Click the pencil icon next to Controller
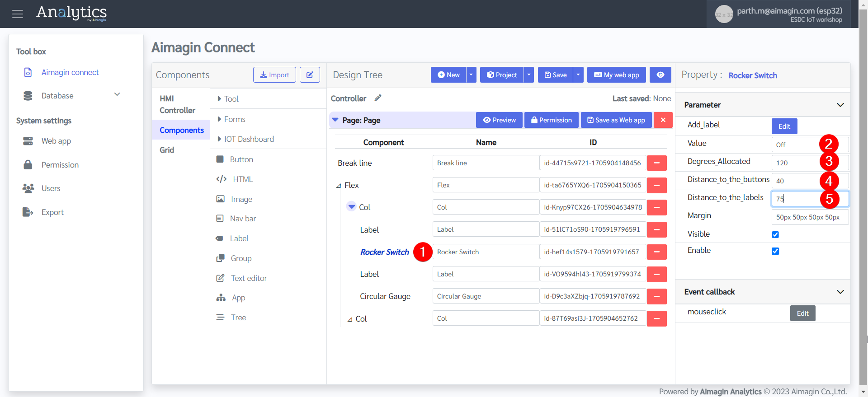 [x=378, y=98]
